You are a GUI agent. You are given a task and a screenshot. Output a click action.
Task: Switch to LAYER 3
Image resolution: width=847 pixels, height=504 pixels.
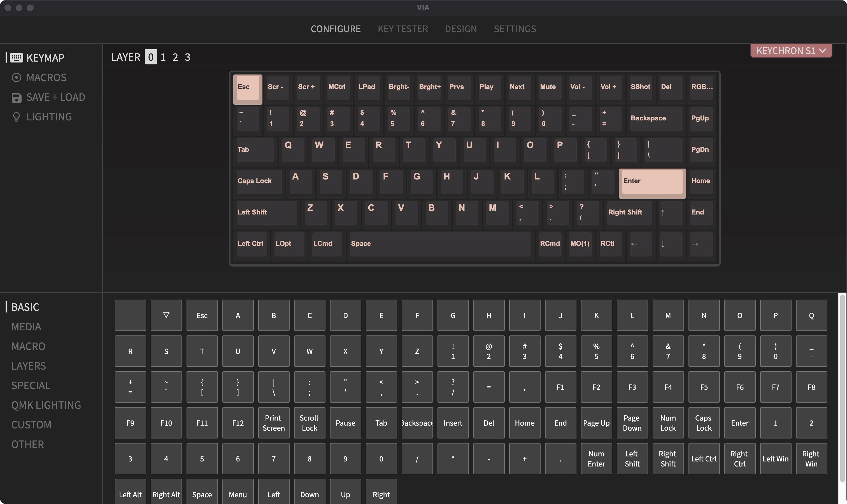click(187, 56)
